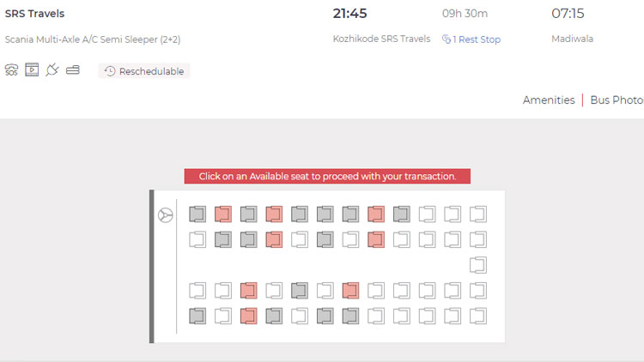Click the video entertainment amenity icon
Screen dimensions: 644x362
tap(32, 70)
